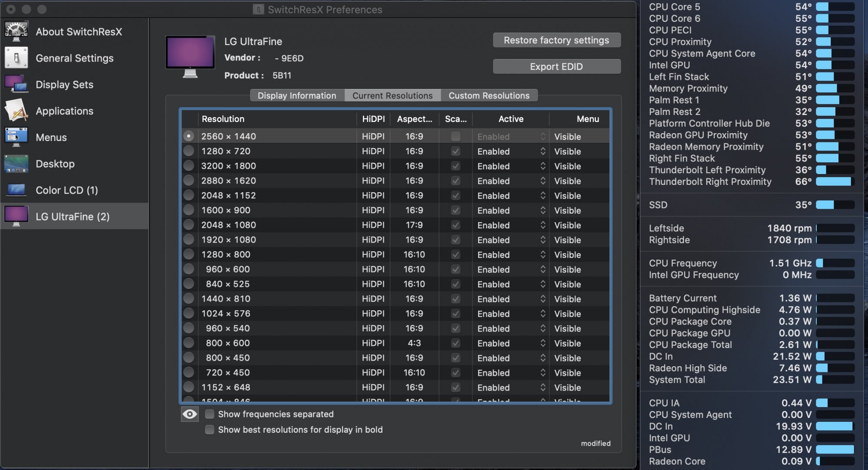
Task: Select radio button for 3200 × 1800
Action: click(188, 166)
